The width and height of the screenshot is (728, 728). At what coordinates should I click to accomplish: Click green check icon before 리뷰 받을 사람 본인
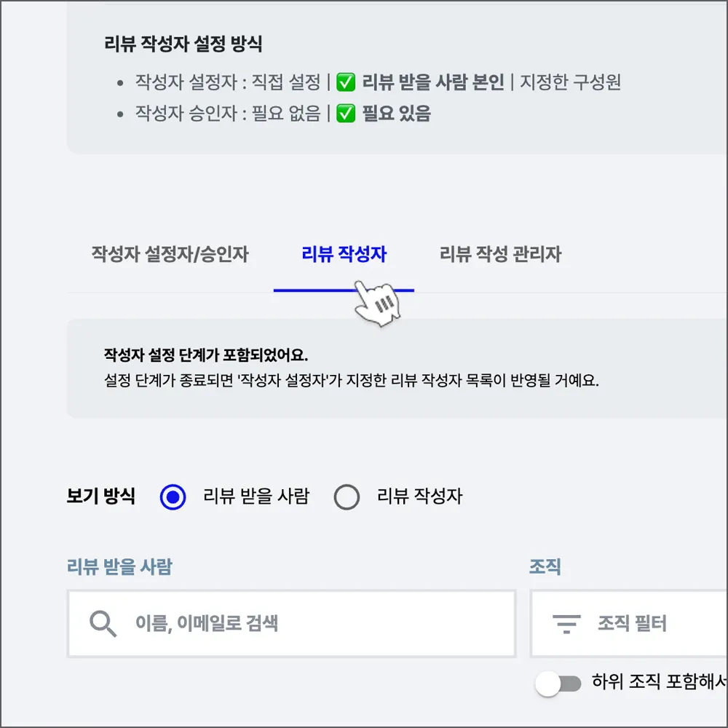346,82
